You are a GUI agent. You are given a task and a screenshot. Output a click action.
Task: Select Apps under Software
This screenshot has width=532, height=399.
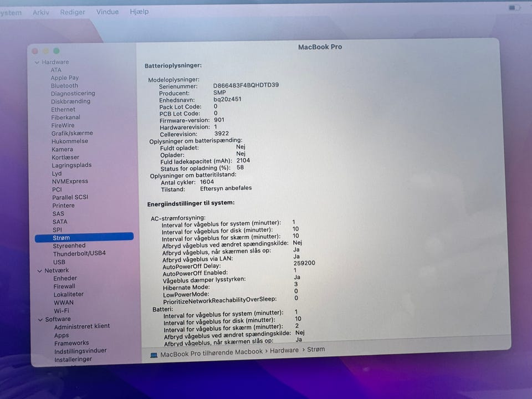(62, 335)
